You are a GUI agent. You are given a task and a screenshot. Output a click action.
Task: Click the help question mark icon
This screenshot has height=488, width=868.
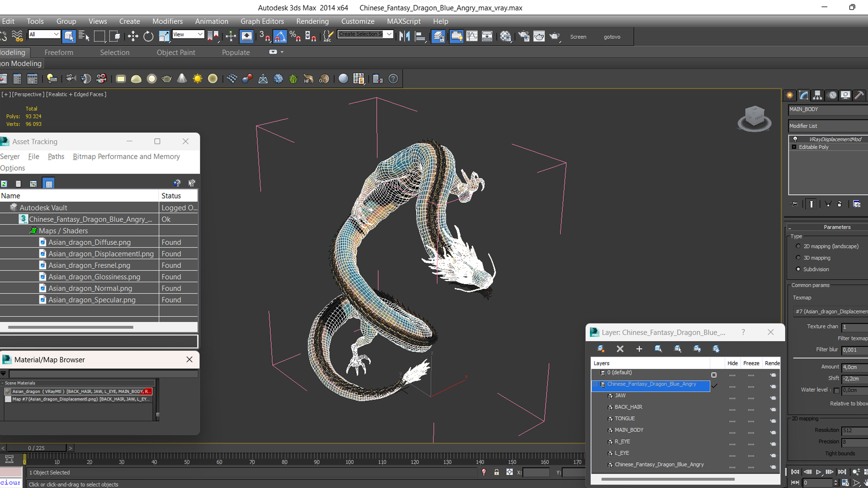(393, 79)
